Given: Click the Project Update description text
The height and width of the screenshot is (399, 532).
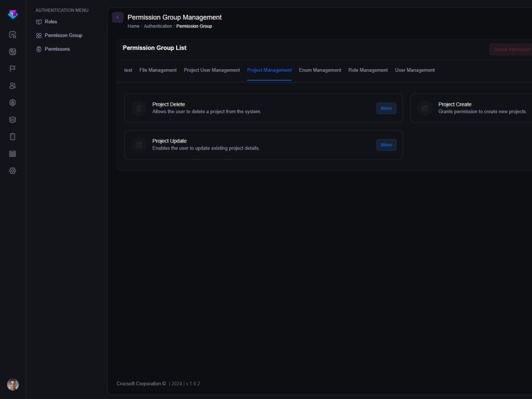Looking at the screenshot, I should click(x=206, y=148).
